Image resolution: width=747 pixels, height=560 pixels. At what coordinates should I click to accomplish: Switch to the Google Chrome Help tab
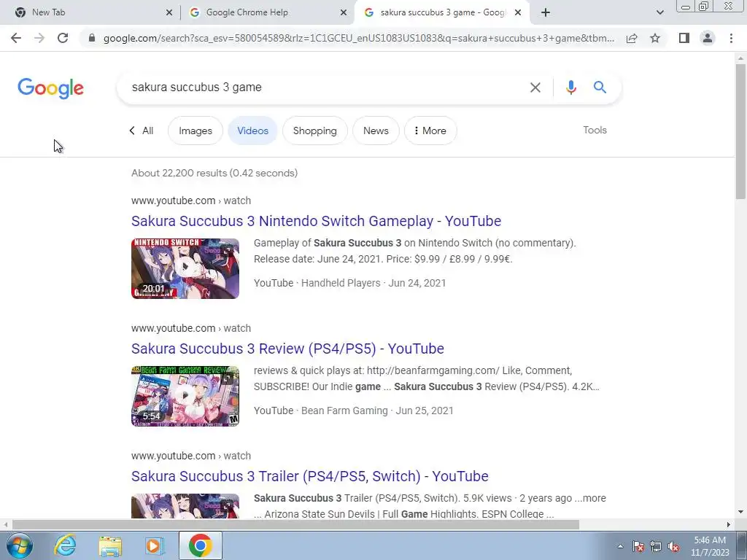coord(267,12)
